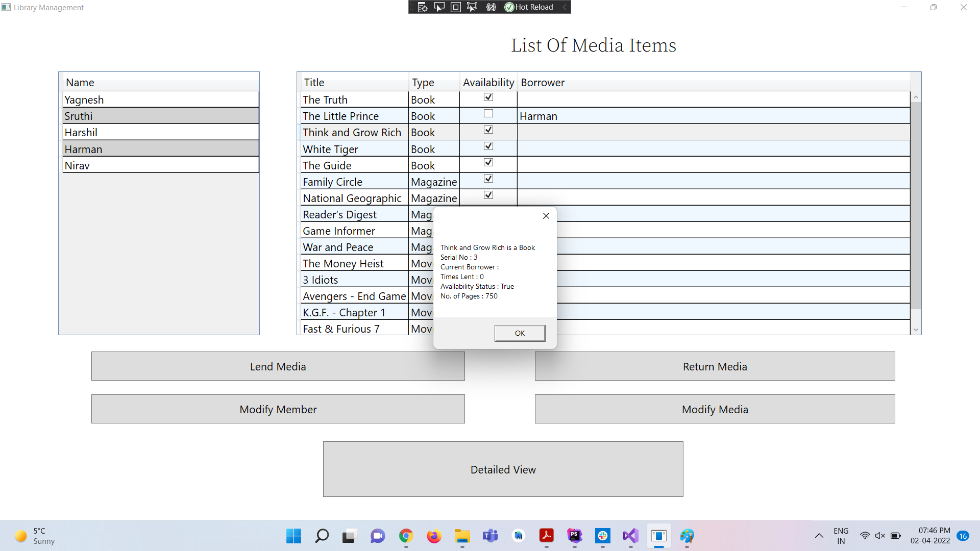Open the Live Visual Tree navigation icon
This screenshot has width=980, height=551.
click(422, 7)
